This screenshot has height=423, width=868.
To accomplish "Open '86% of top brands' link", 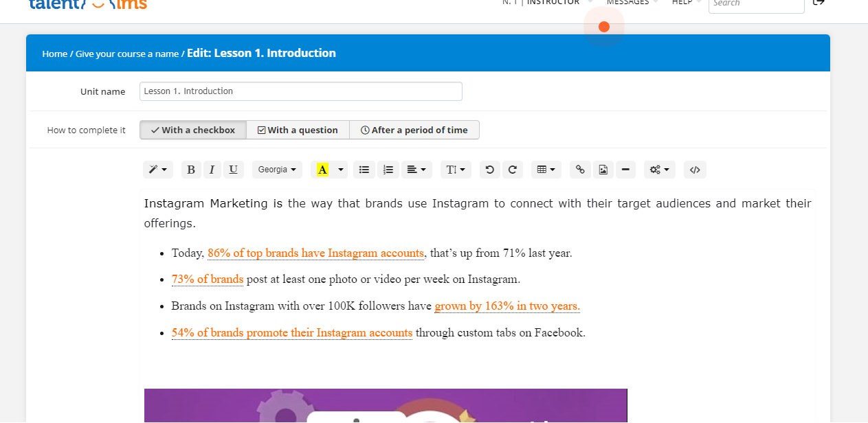I will click(315, 253).
